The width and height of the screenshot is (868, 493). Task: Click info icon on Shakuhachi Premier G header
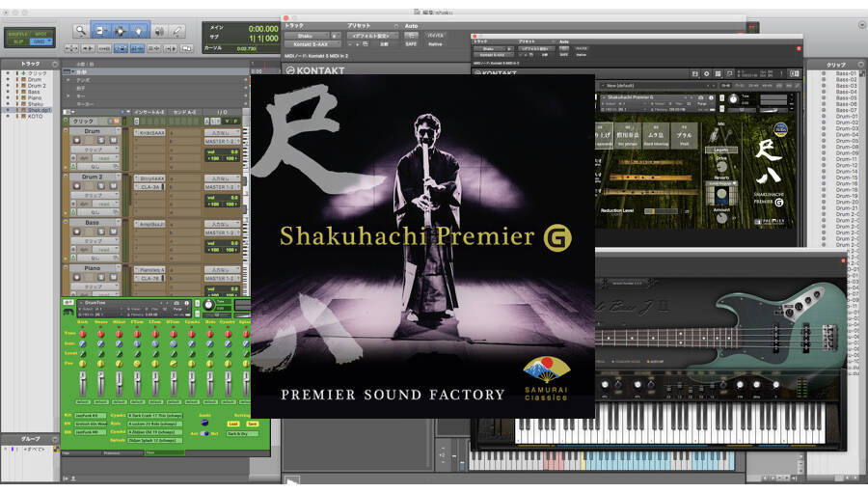pyautogui.click(x=710, y=97)
